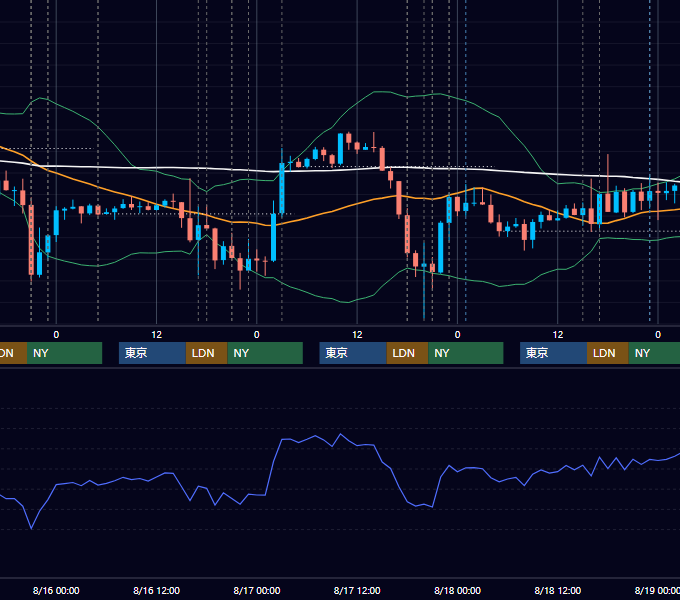Click the hour label 12 above 8/17 12:00
Image resolution: width=680 pixels, height=600 pixels.
(357, 335)
